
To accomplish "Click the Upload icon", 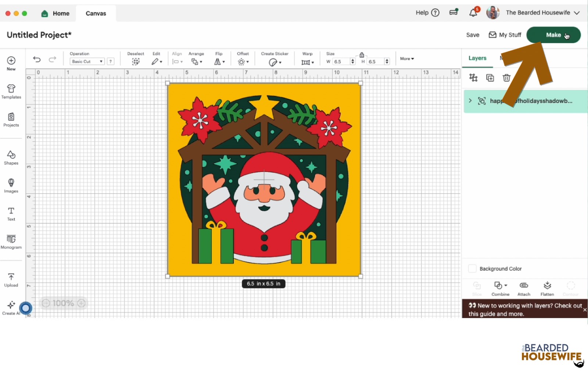I will point(11,279).
